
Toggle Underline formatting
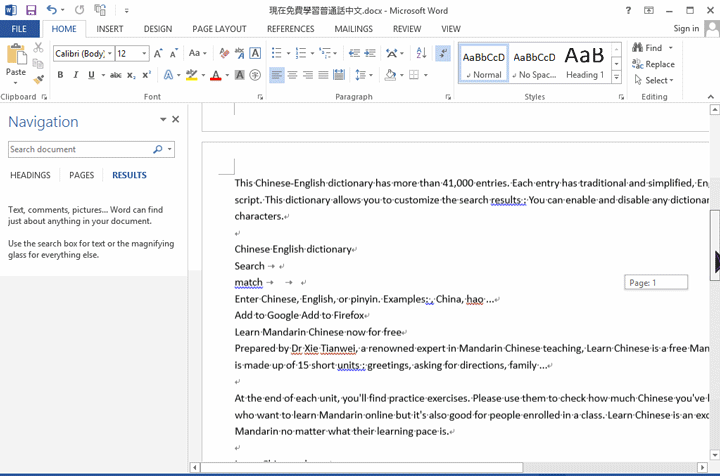[91, 75]
